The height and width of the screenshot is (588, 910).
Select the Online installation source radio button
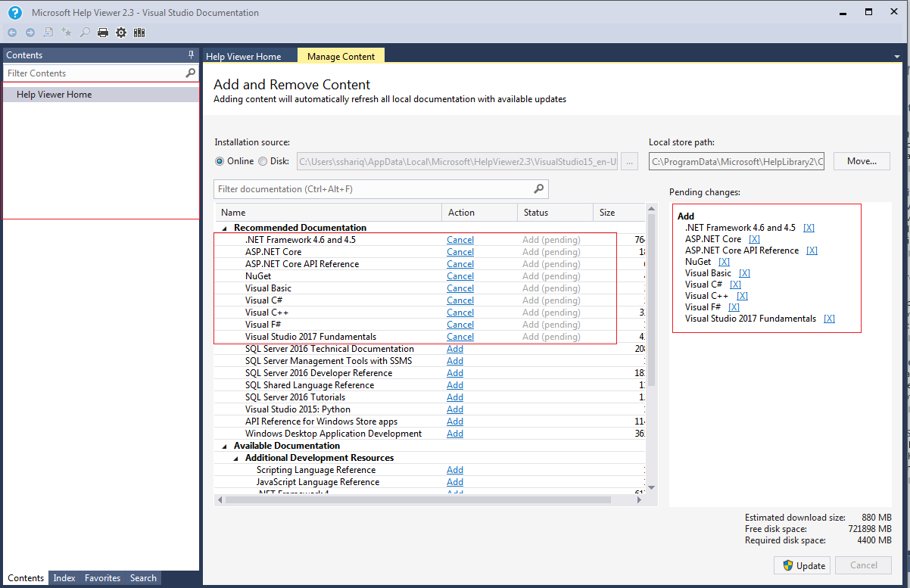coord(220,161)
